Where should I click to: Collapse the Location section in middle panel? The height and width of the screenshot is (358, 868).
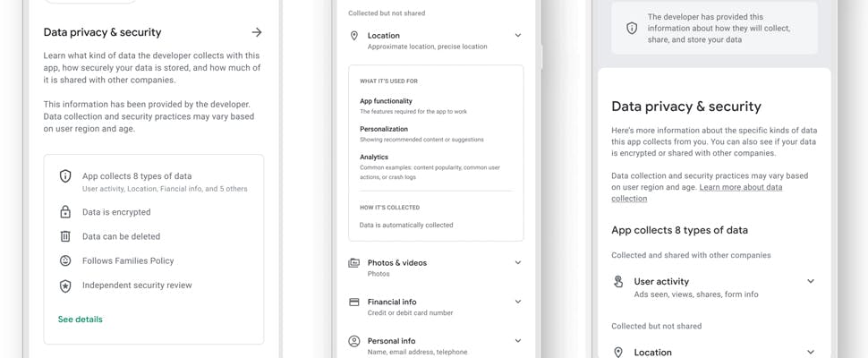(x=518, y=36)
